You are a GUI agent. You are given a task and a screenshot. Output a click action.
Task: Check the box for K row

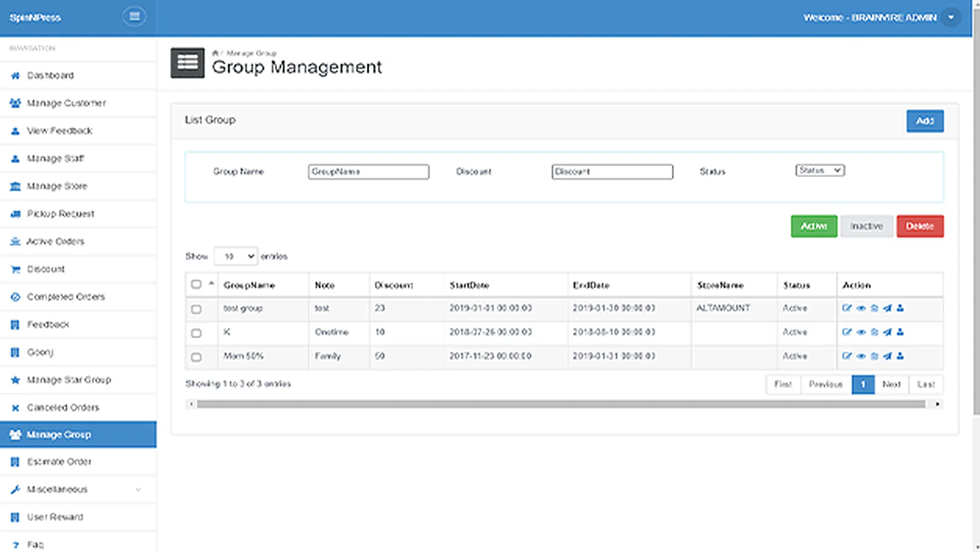[196, 333]
